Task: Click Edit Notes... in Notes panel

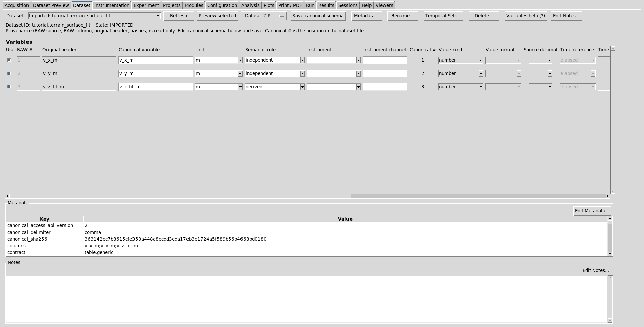Action: pyautogui.click(x=596, y=270)
